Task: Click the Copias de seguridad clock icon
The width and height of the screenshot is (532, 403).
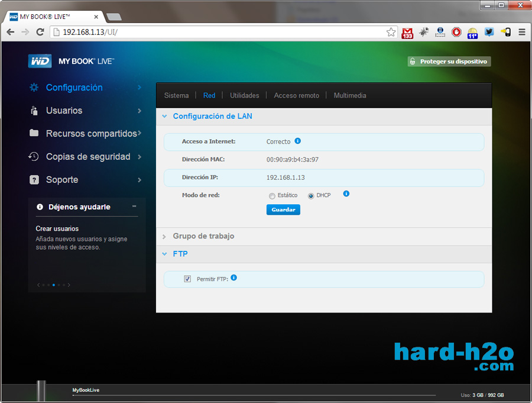Action: click(x=34, y=156)
